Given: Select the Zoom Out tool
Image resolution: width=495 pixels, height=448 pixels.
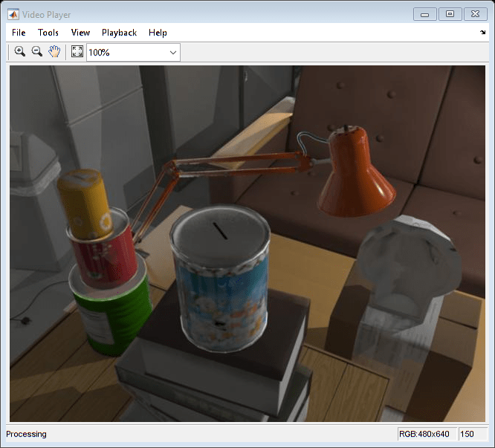Looking at the screenshot, I should click(37, 51).
